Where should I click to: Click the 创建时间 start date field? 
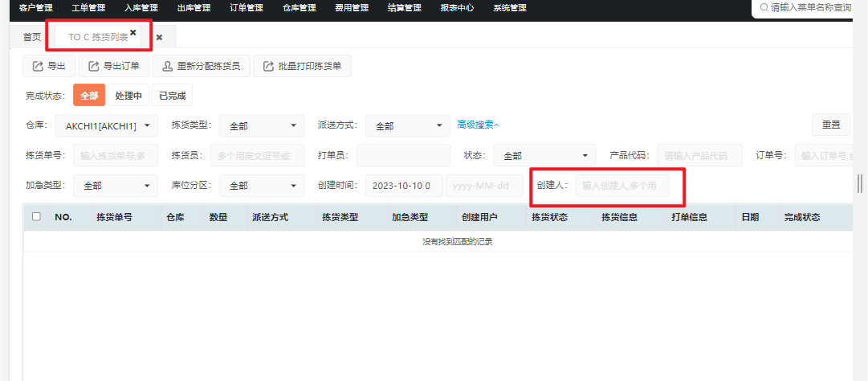404,186
